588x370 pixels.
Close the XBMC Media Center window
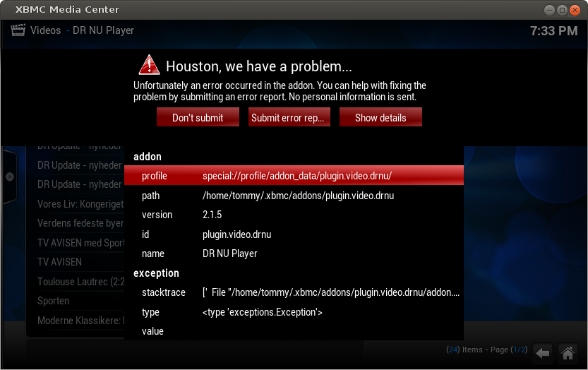coord(575,10)
